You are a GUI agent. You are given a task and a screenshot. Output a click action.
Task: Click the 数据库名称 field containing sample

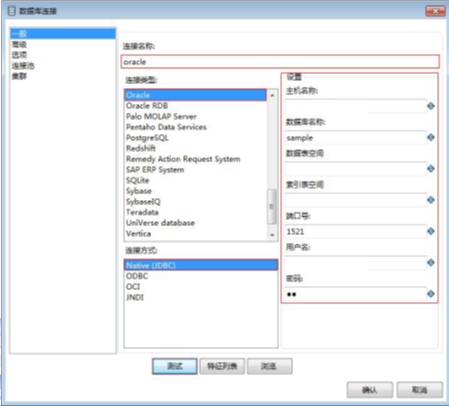pos(355,138)
